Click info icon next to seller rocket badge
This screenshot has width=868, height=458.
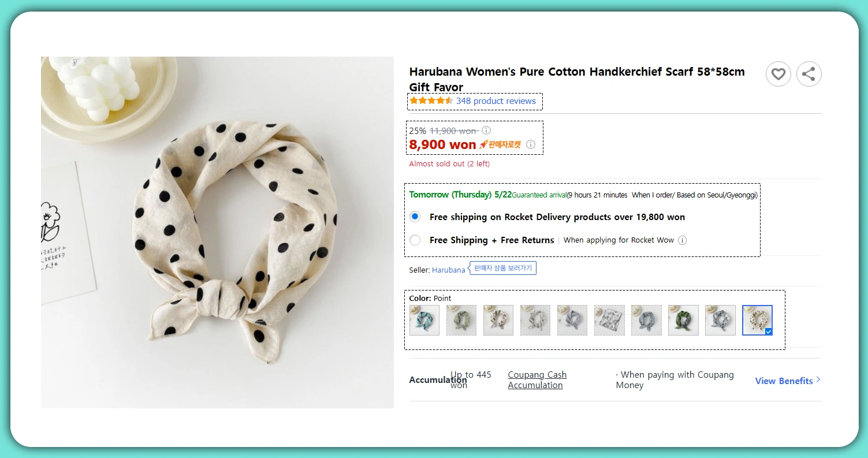tap(531, 144)
